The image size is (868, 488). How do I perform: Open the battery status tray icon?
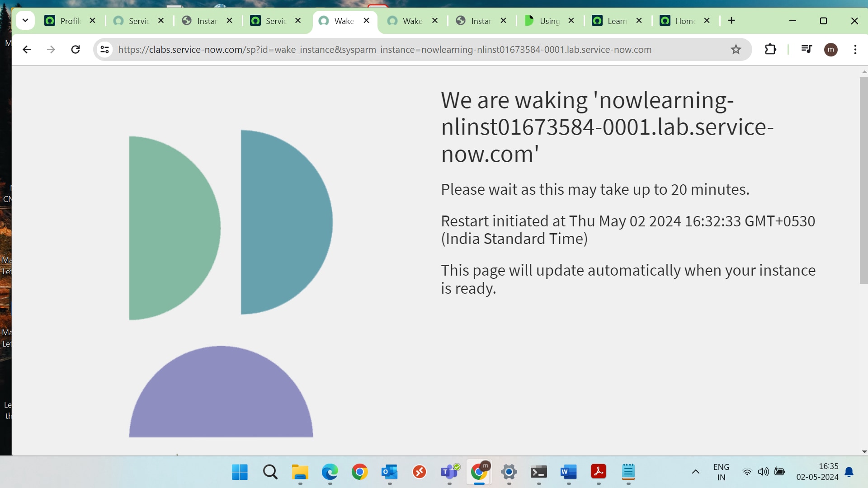(780, 472)
